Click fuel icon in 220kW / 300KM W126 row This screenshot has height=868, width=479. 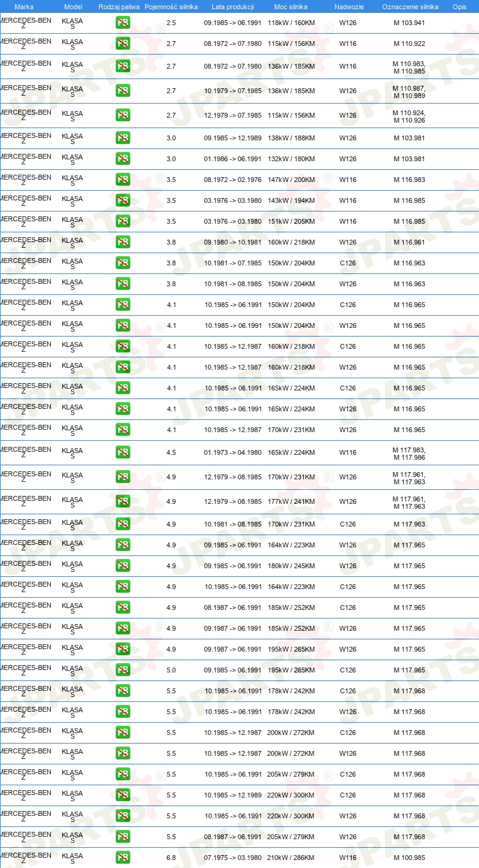coord(123,816)
